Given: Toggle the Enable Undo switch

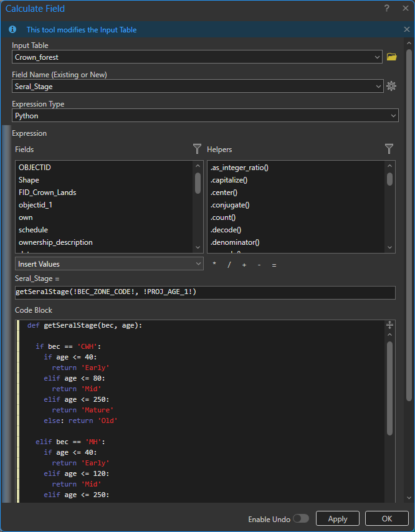Looking at the screenshot, I should click(x=301, y=518).
